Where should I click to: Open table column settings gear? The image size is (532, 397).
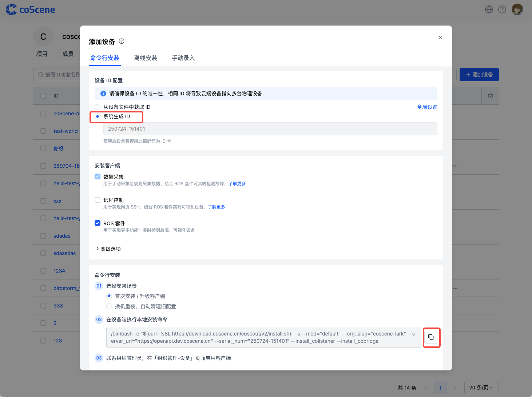click(491, 96)
